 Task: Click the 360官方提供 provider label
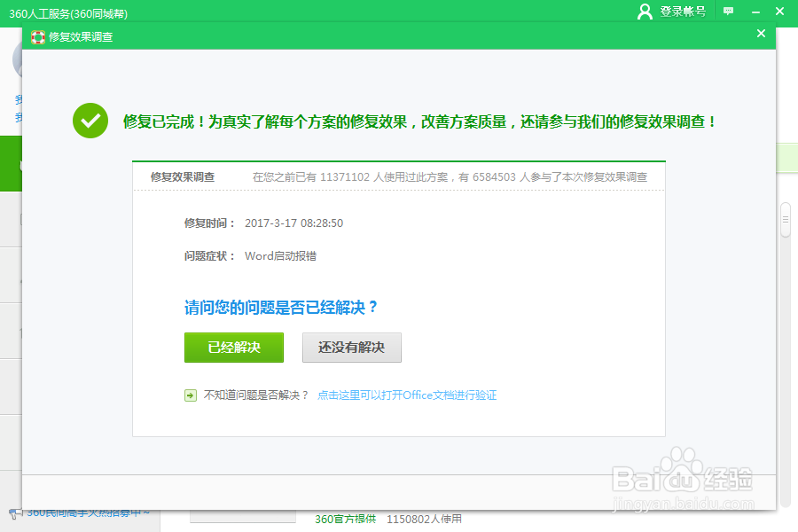[x=343, y=520]
